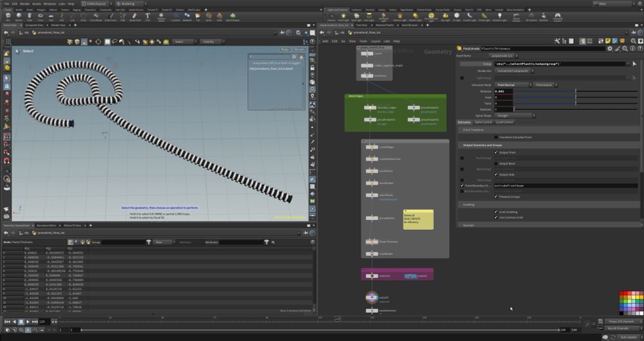Click the Front Boundary group name field
The image size is (644, 341).
(565, 185)
